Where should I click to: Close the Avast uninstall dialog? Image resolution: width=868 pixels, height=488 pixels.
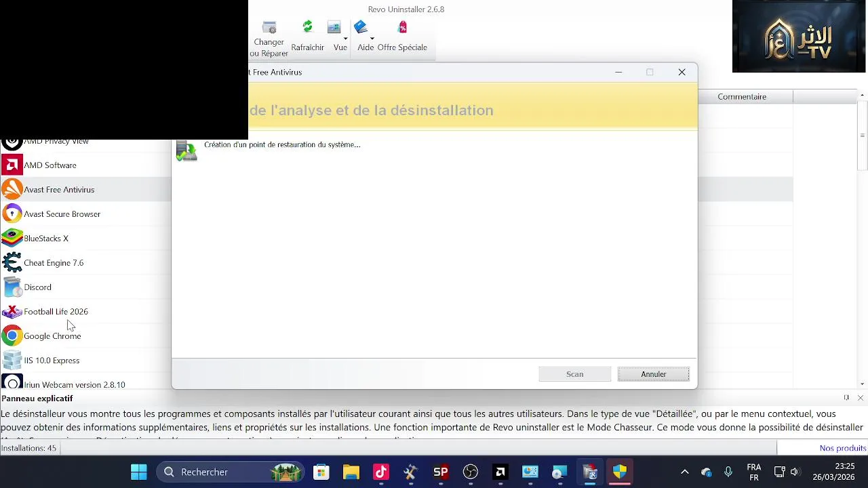pos(682,72)
